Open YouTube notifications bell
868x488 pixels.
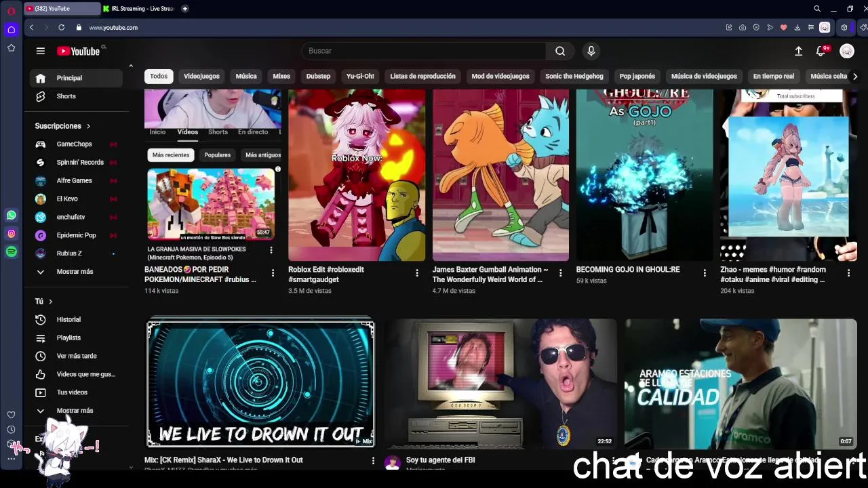click(x=823, y=51)
